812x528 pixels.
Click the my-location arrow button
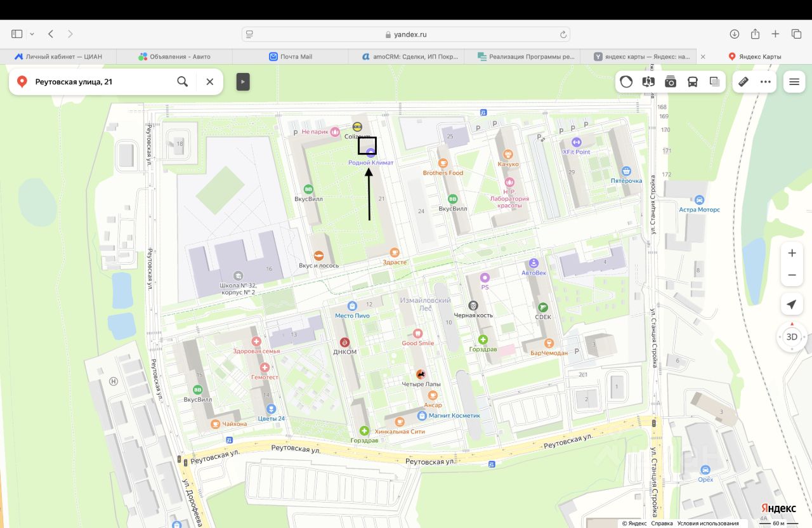click(792, 305)
